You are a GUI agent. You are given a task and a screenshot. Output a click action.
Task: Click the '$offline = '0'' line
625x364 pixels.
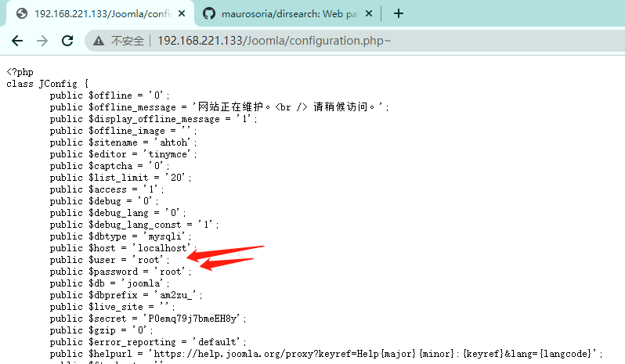(x=110, y=96)
